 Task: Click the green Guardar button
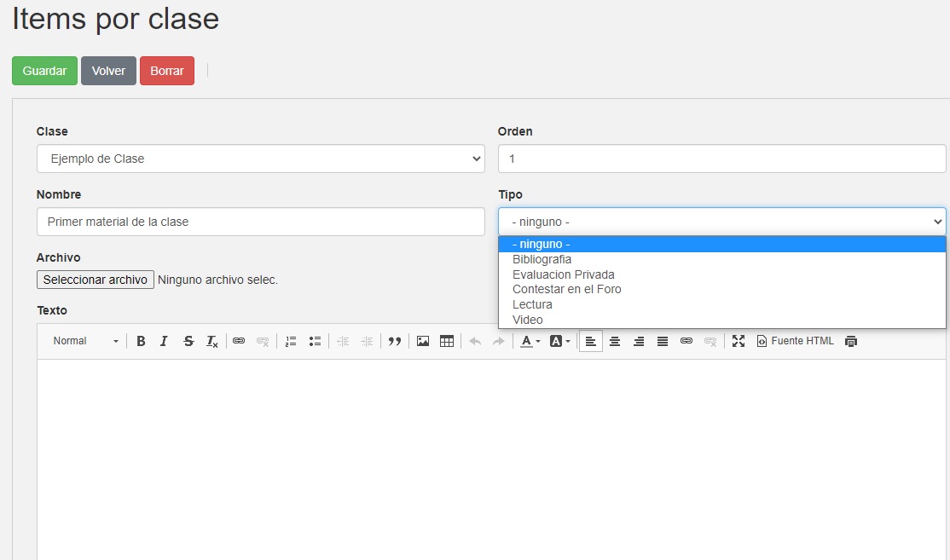pos(44,71)
